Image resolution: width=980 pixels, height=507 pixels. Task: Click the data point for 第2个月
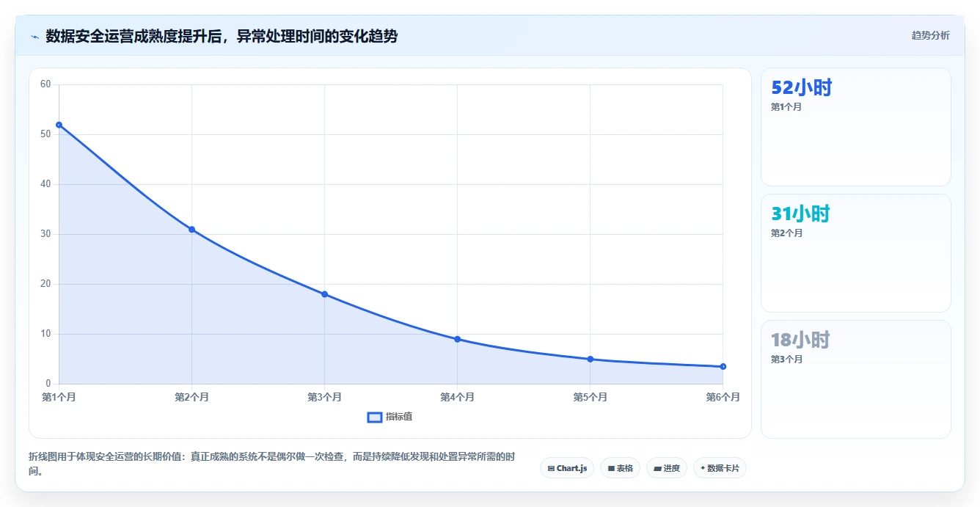[191, 230]
